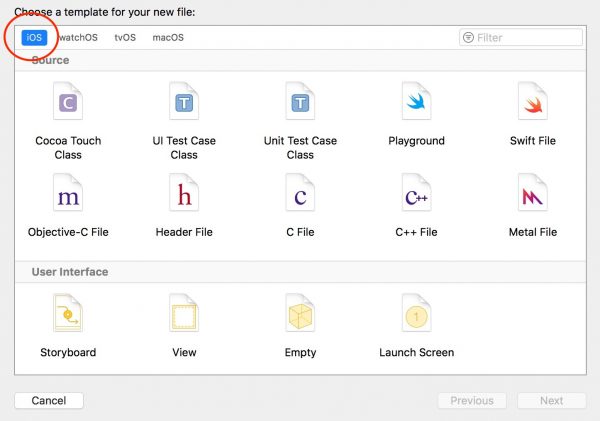Select the Objective-C File icon
The width and height of the screenshot is (600, 421).
coord(68,193)
